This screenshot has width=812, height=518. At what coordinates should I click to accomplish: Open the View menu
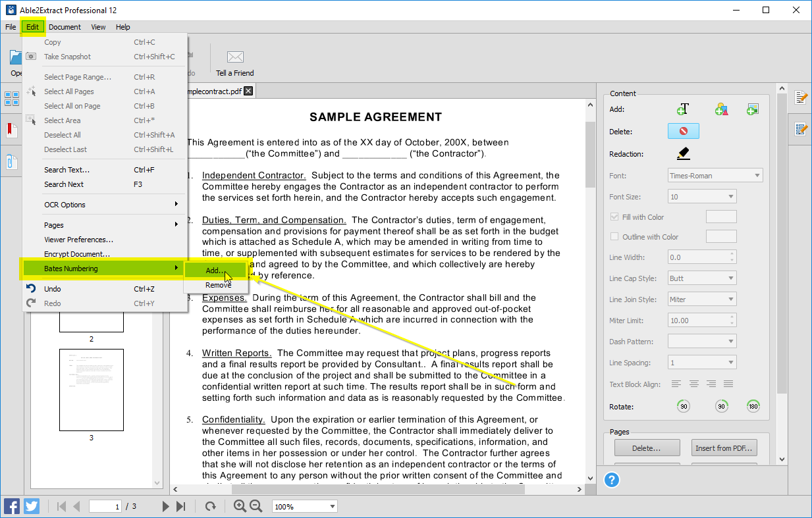(x=98, y=27)
